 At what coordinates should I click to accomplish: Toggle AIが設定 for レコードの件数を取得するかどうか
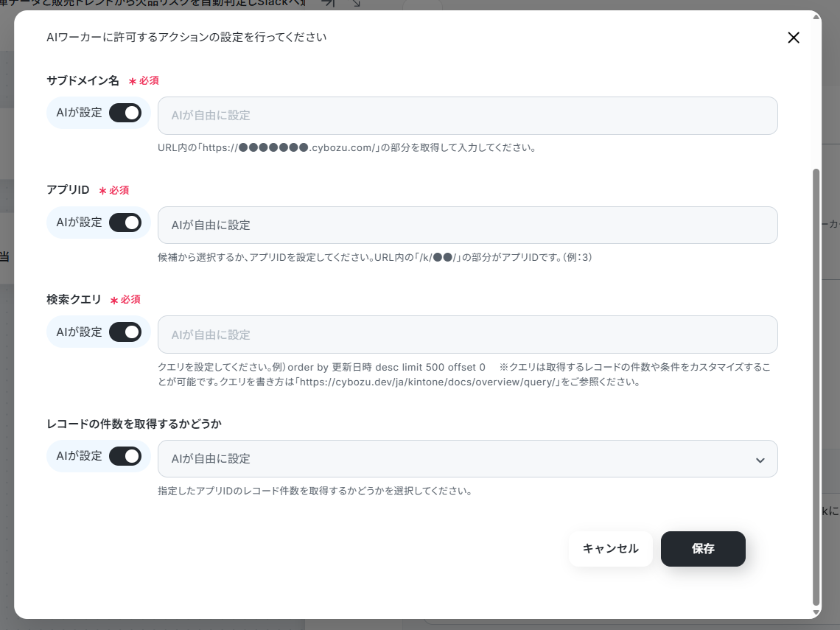point(125,456)
